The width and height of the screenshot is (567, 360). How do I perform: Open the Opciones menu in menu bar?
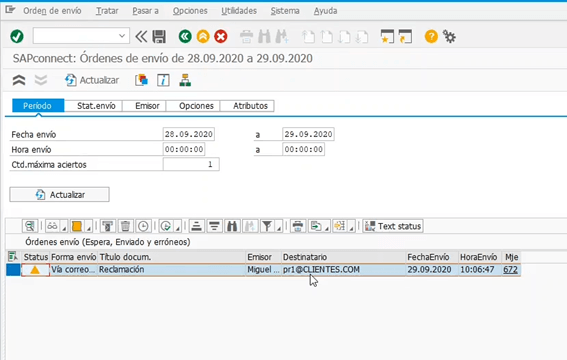pos(190,11)
